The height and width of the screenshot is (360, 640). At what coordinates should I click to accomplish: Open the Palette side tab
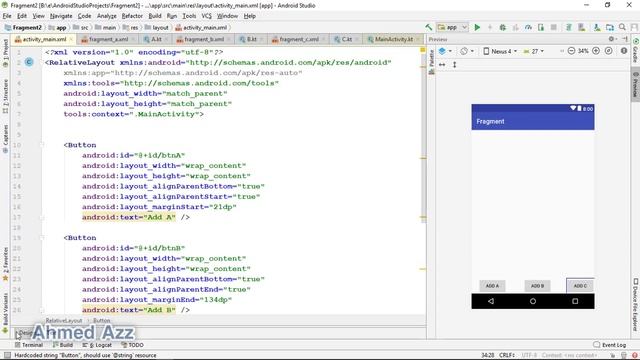(x=431, y=62)
